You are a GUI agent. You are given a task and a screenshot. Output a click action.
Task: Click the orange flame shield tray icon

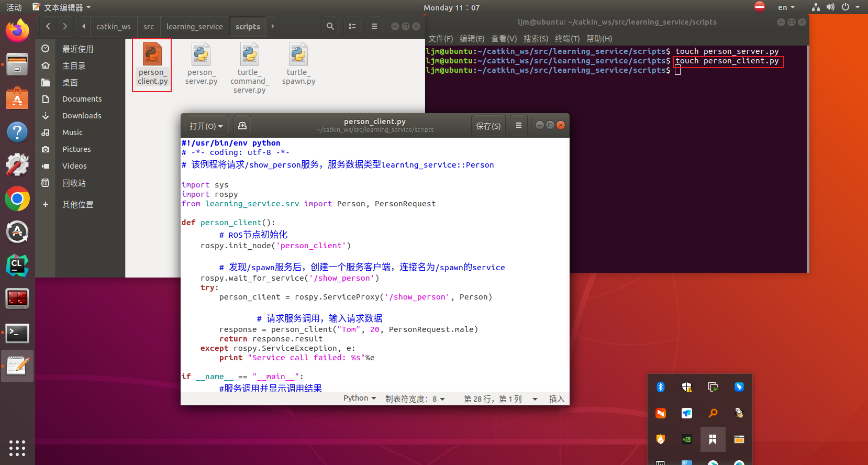click(x=661, y=439)
